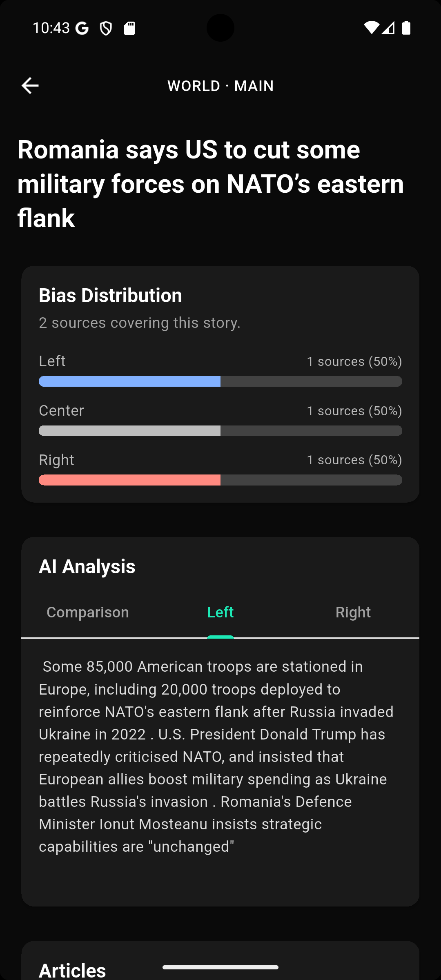Open the Bias Distribution card
441x980 pixels.
tap(110, 295)
